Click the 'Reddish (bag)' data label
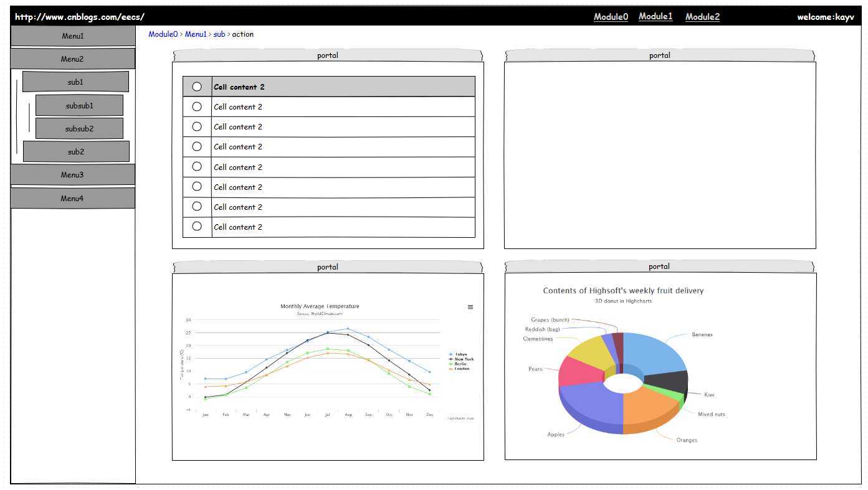The image size is (868, 490). 542,329
